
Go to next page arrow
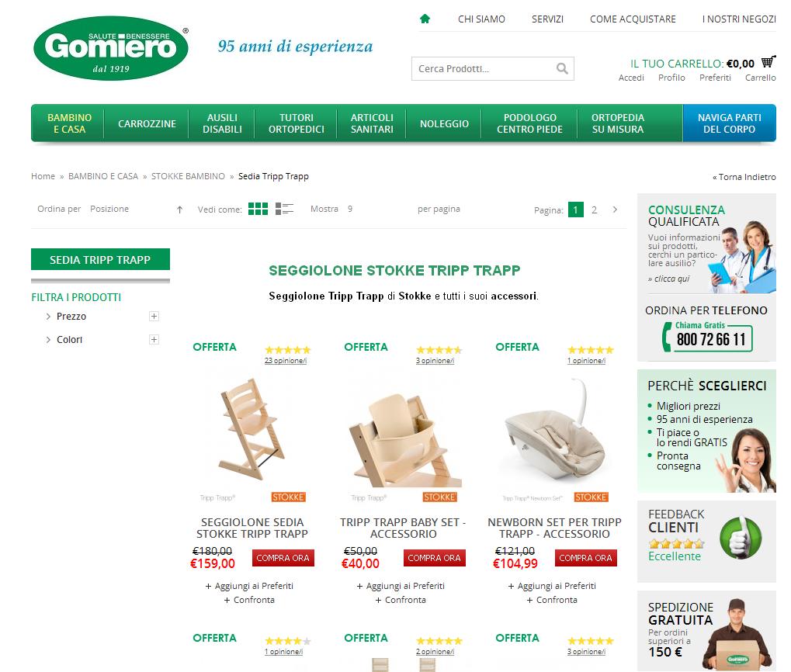coord(615,210)
